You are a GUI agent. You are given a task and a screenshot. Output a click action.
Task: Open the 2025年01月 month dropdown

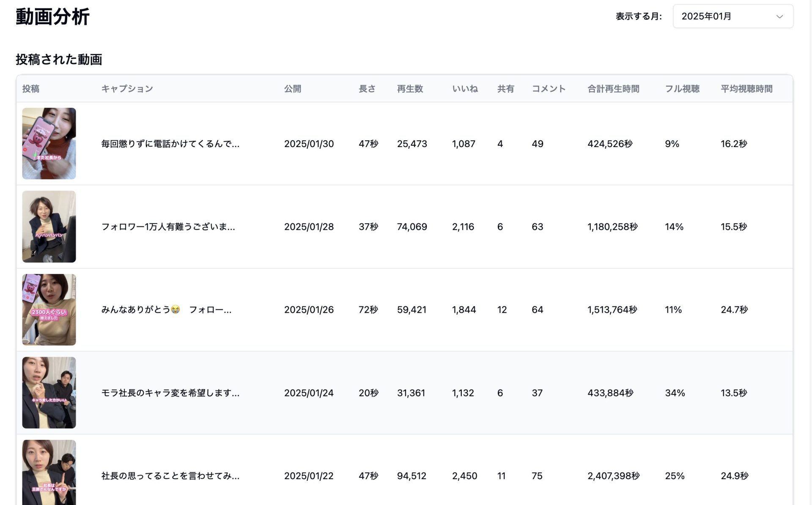(x=732, y=16)
